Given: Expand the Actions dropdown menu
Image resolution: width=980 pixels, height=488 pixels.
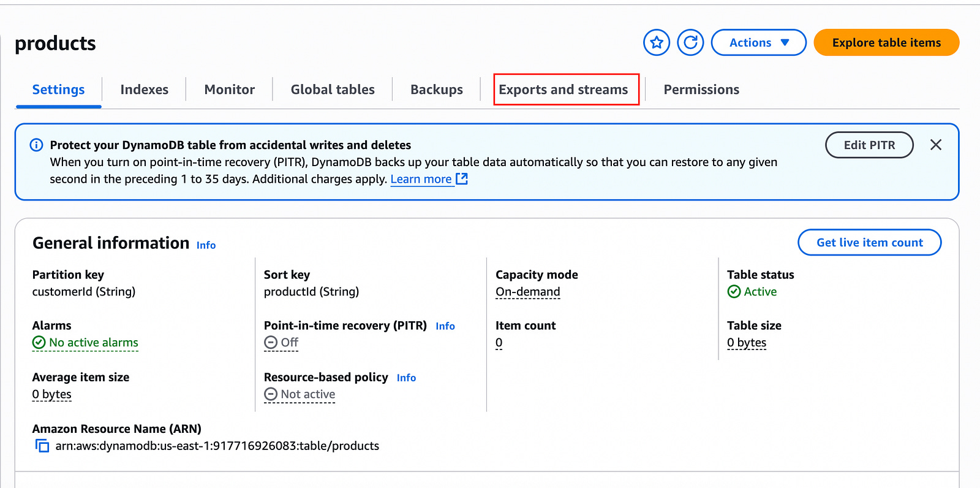Looking at the screenshot, I should pos(758,42).
